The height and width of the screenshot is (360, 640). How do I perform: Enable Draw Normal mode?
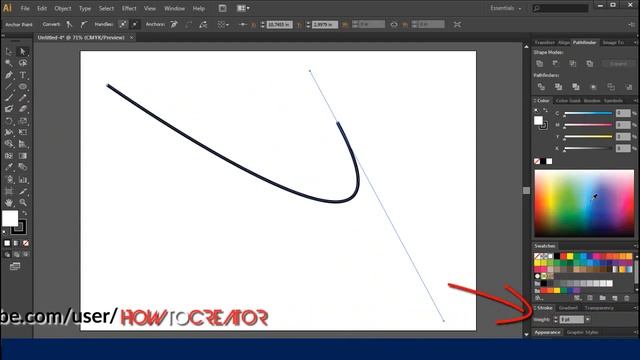[x=7, y=254]
